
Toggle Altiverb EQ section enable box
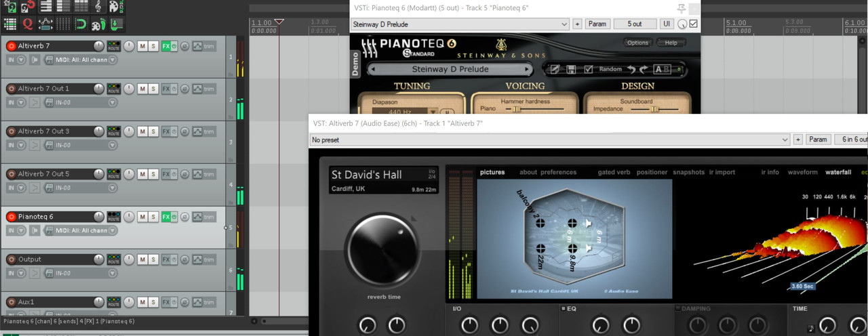[564, 309]
